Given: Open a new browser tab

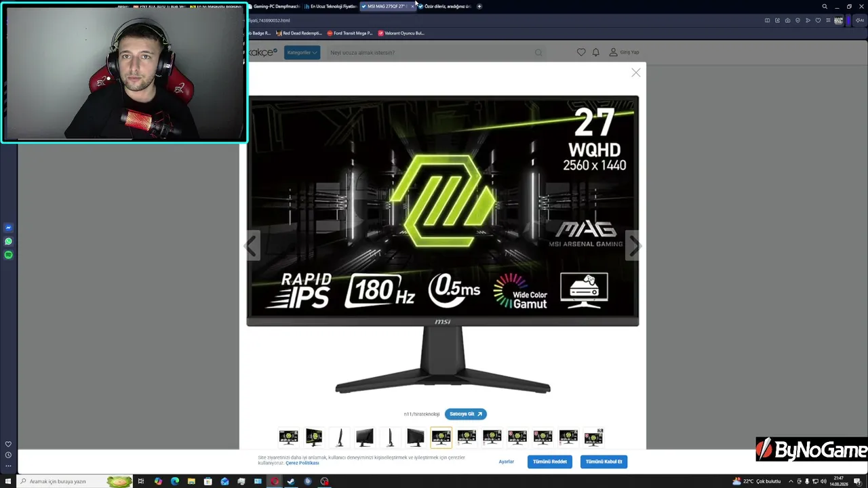Looking at the screenshot, I should pyautogui.click(x=479, y=6).
